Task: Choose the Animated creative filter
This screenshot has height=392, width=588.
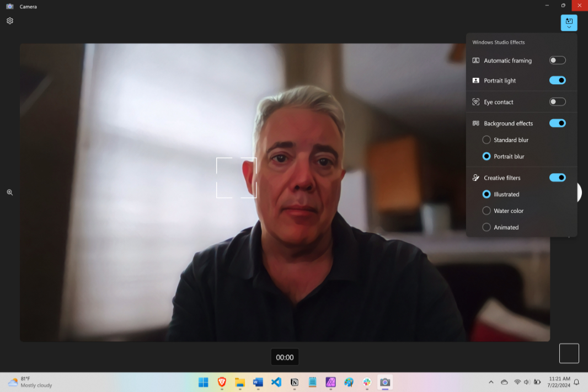Action: pos(487,227)
